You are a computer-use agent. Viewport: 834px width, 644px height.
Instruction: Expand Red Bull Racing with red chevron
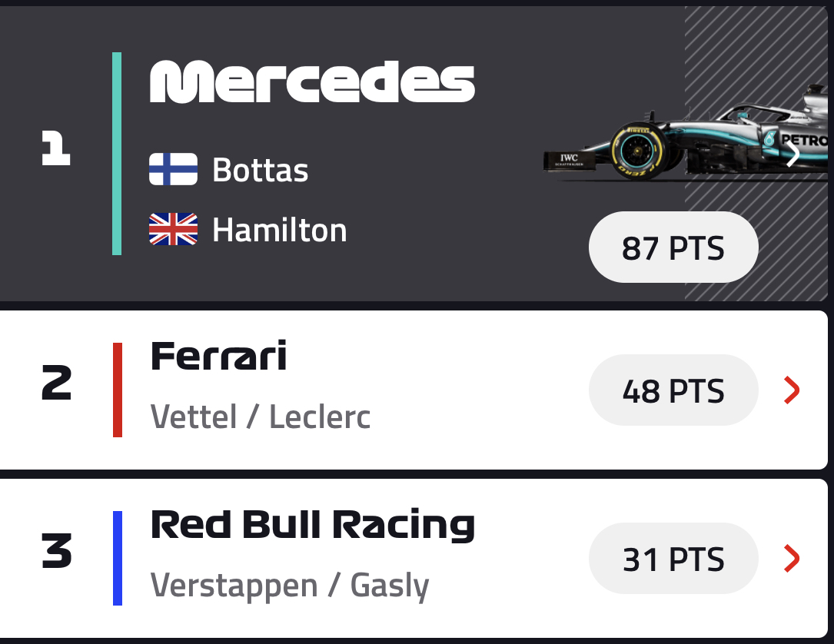[792, 559]
